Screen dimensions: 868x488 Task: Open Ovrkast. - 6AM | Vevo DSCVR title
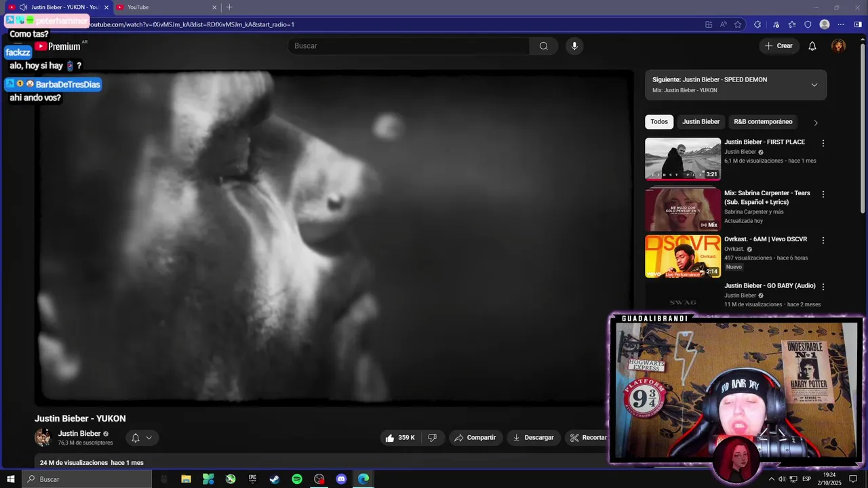(x=766, y=239)
